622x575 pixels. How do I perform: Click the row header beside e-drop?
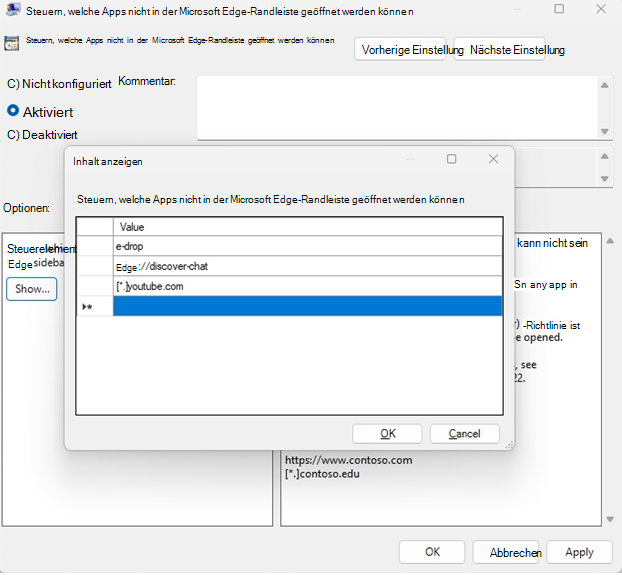coord(95,246)
